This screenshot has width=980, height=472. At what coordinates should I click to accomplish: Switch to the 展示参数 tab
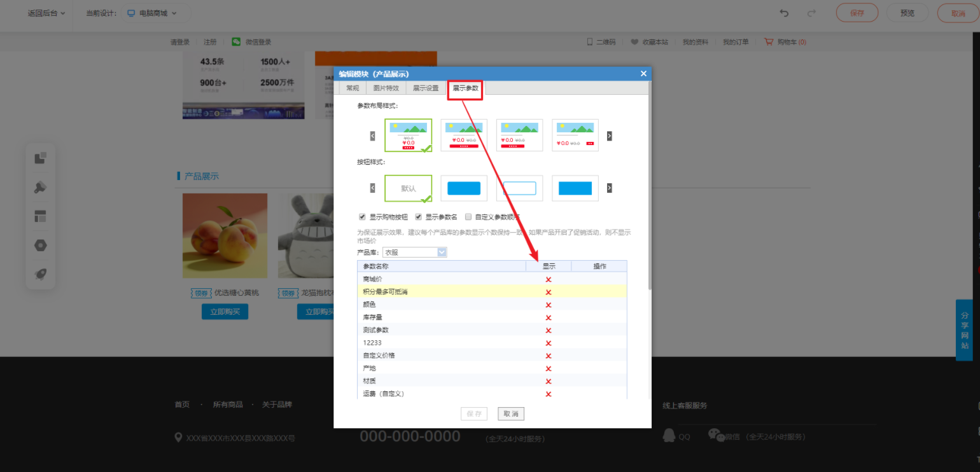(465, 88)
